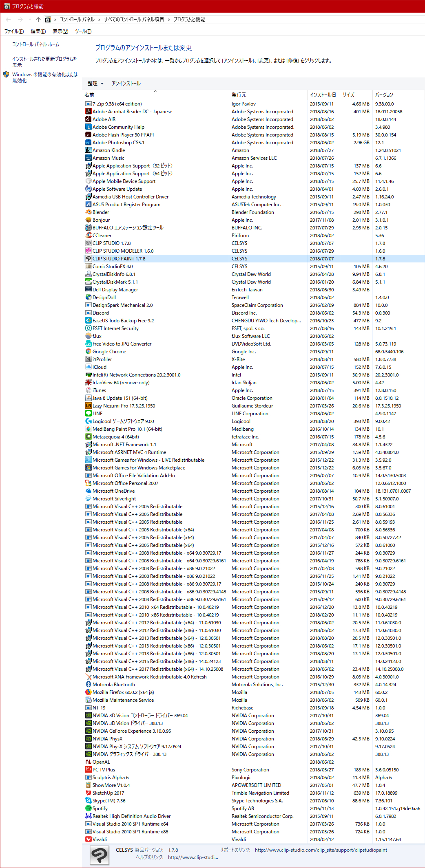
Task: Sort list by サイズ column header
Action: (356, 95)
